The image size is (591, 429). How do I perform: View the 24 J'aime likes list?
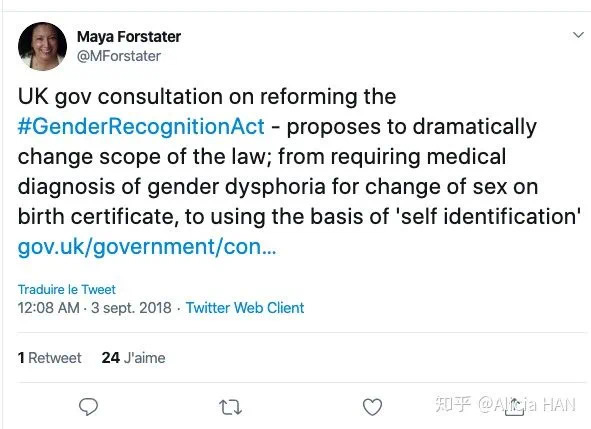133,358
